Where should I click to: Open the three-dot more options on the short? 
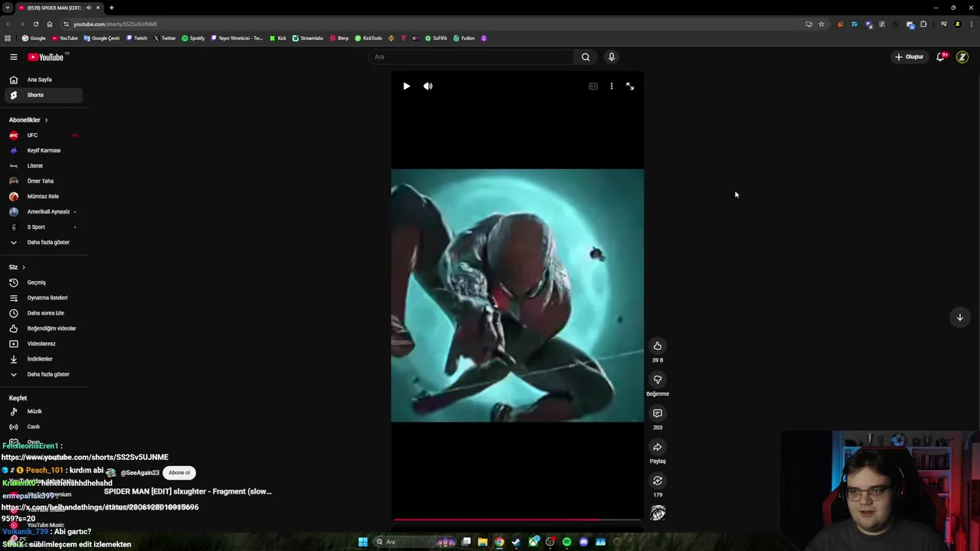pyautogui.click(x=611, y=86)
